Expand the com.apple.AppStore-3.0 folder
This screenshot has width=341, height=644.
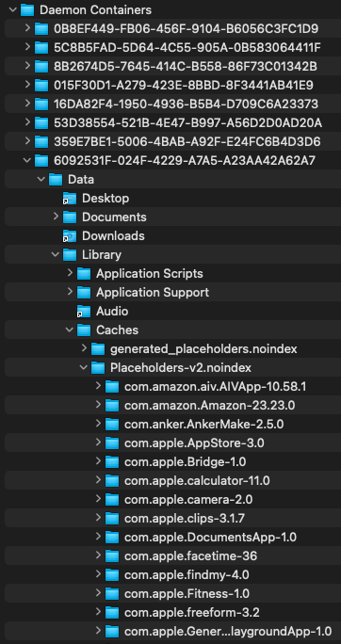[98, 443]
